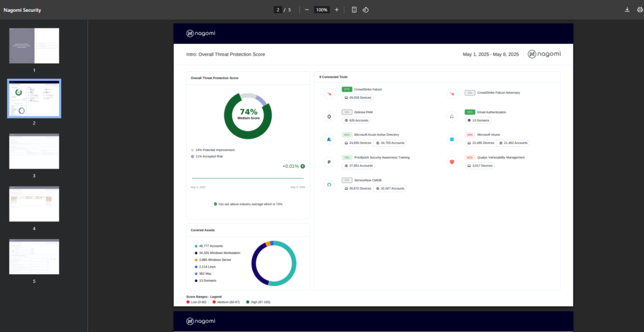Click the 62% Qualys score badge
This screenshot has width=644, height=332.
[469, 157]
